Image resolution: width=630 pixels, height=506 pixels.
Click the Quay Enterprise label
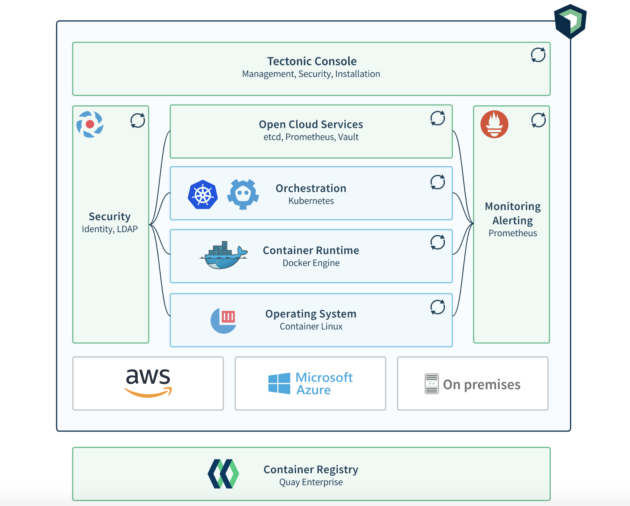pos(311,482)
